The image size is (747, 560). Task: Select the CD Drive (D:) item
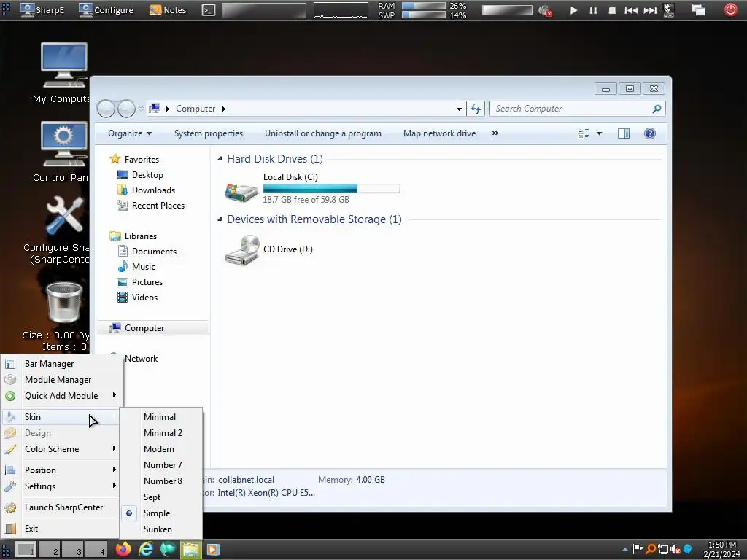pyautogui.click(x=269, y=249)
